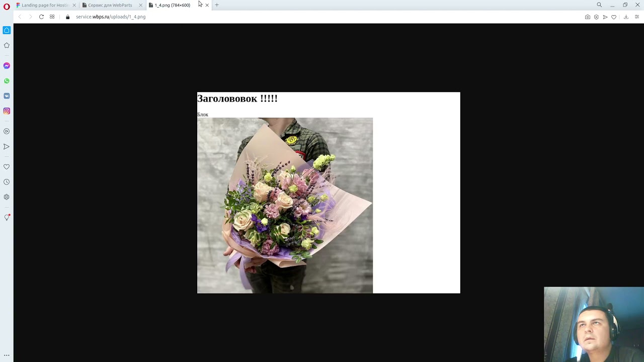Image resolution: width=644 pixels, height=362 pixels.
Task: Minimize the browser window
Action: click(x=612, y=5)
